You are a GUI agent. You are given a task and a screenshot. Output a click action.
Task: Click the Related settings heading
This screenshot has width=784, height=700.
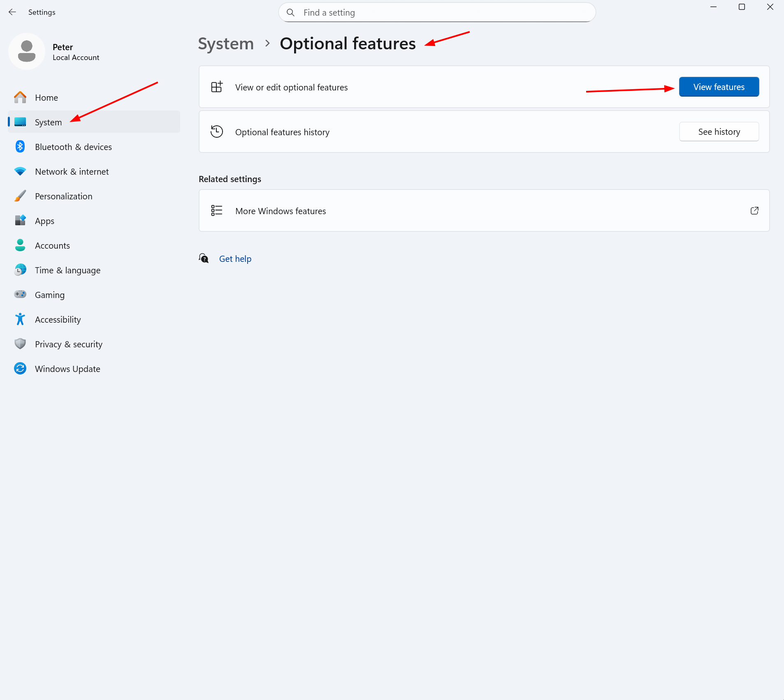click(x=230, y=179)
